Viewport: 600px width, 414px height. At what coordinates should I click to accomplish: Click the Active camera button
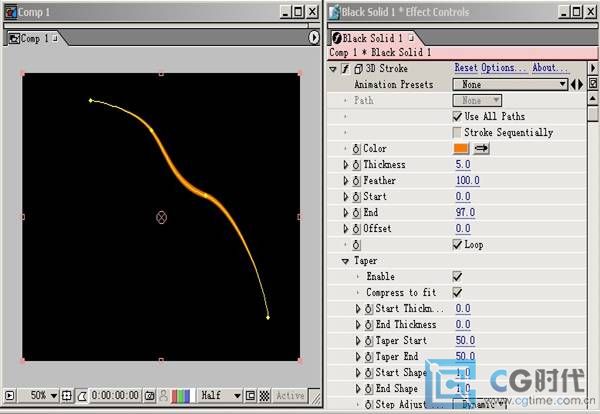[x=290, y=396]
